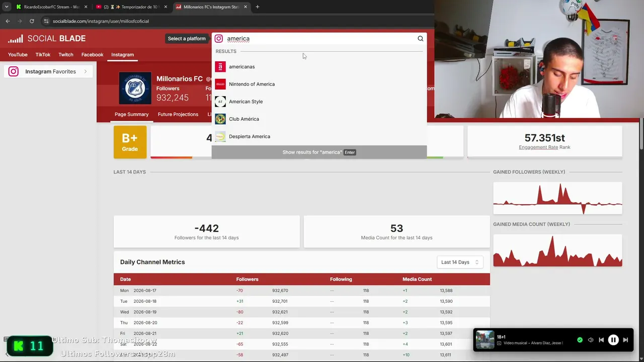Choose the Despierta America search result
The width and height of the screenshot is (644, 362).
pos(319,136)
